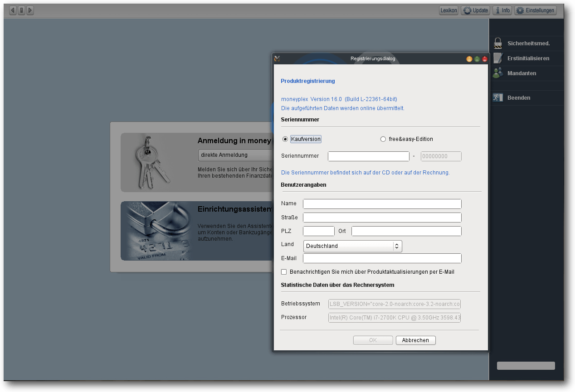Click the stop icon in the top toolbar
The image size is (575, 392).
(21, 10)
